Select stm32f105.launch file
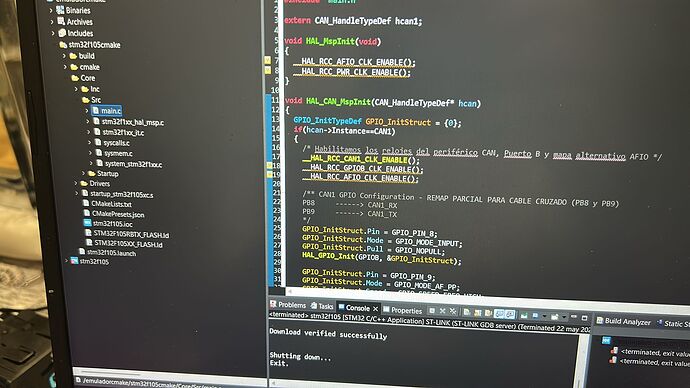 click(107, 253)
